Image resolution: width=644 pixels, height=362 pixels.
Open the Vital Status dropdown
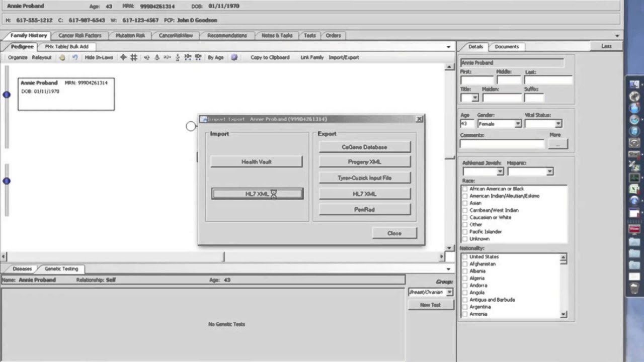click(x=558, y=124)
